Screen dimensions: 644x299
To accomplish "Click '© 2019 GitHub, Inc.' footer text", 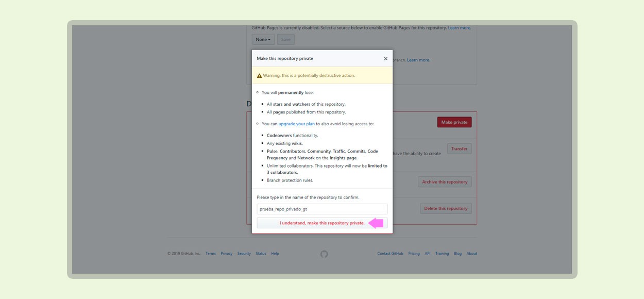I will (x=184, y=254).
